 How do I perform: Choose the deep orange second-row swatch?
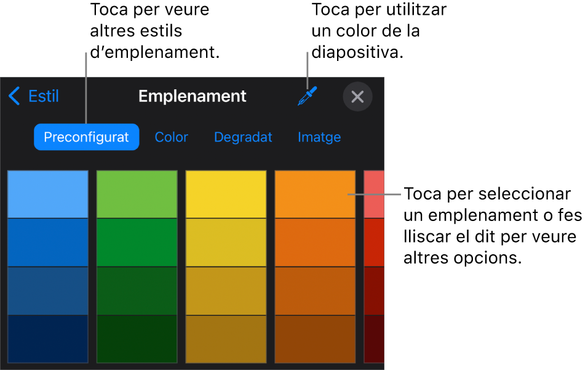tap(315, 243)
